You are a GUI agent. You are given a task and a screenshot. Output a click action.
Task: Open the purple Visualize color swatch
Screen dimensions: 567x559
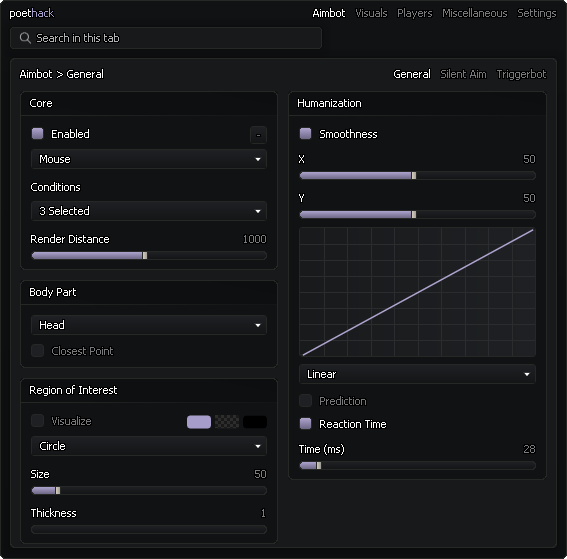pyautogui.click(x=199, y=422)
